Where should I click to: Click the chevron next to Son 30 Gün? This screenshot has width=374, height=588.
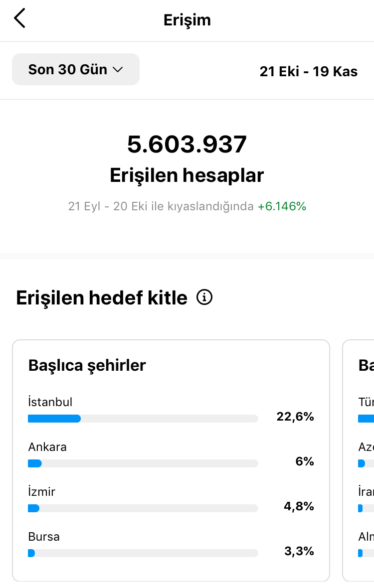(118, 70)
